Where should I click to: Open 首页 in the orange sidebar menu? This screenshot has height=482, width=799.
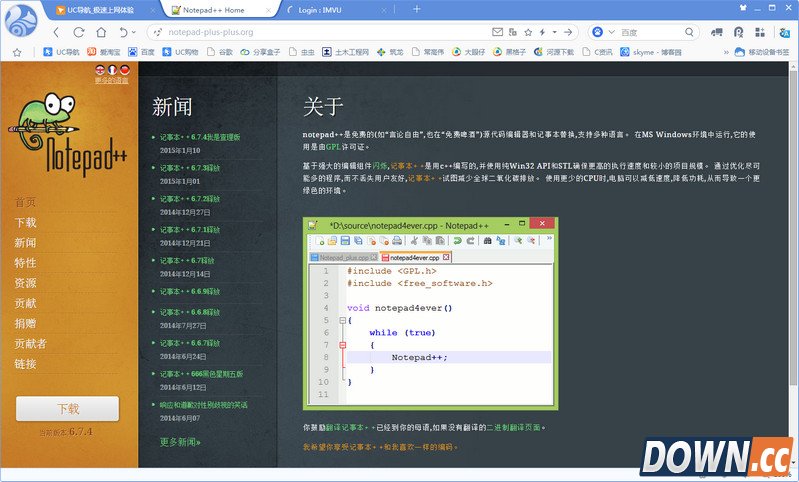(x=25, y=202)
